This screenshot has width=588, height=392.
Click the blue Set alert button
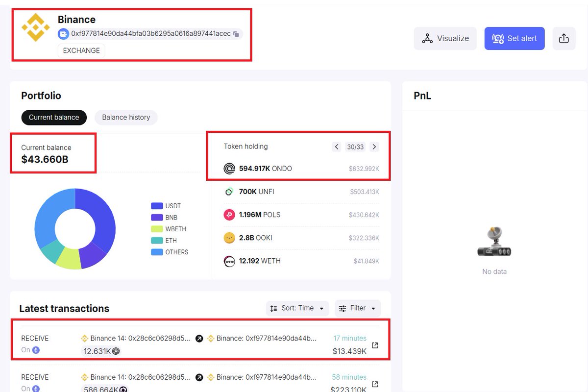click(x=514, y=38)
